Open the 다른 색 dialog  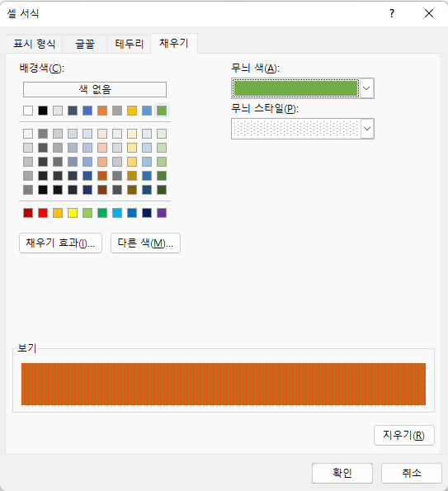click(x=145, y=243)
